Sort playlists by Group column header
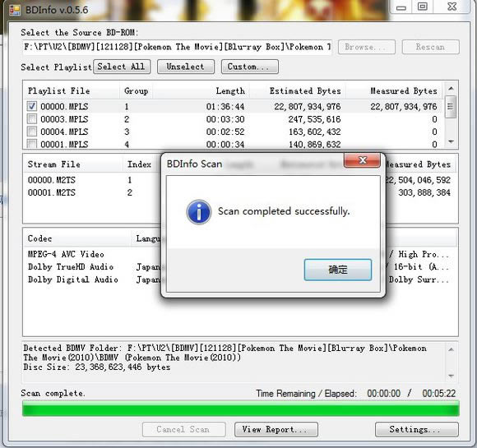Viewport: 477px width, 448px height. tap(136, 91)
